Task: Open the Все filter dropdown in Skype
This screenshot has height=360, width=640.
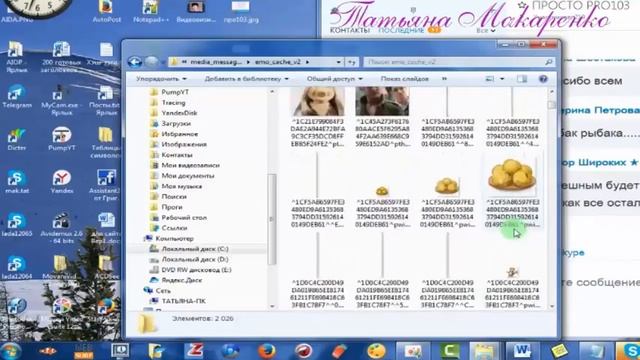Action: [x=485, y=31]
